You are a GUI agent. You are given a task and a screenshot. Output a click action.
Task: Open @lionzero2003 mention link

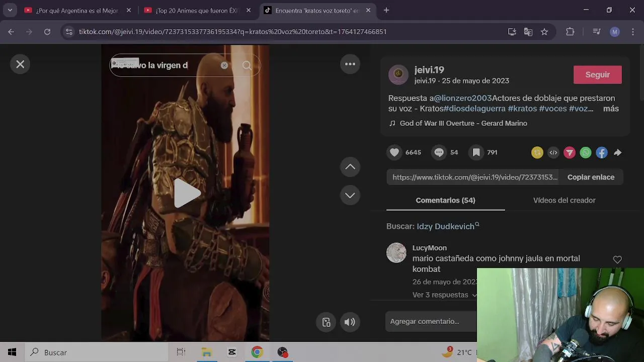[x=463, y=98]
